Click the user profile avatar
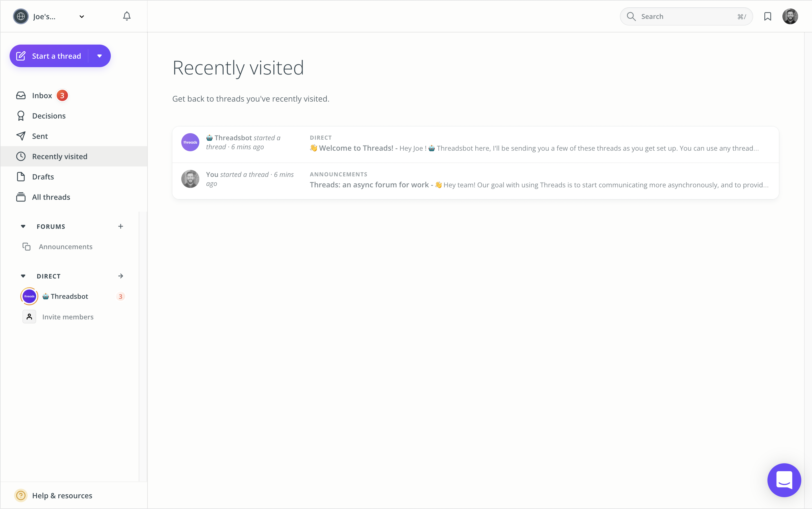812x509 pixels. coord(790,16)
